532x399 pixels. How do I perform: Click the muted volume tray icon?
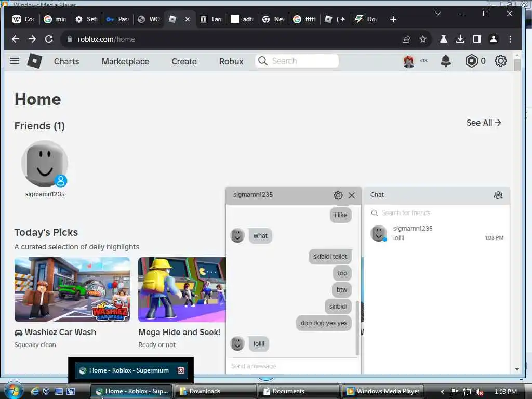[480, 392]
